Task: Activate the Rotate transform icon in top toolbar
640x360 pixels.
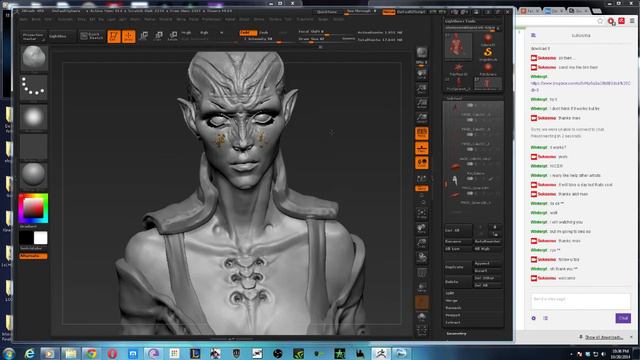Action: 173,36
